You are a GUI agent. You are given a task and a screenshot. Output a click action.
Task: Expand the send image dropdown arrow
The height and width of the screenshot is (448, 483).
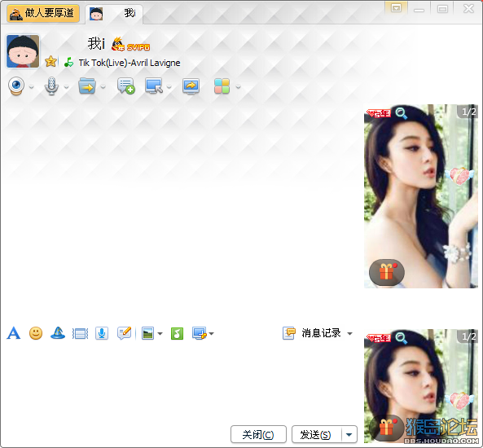pos(160,333)
